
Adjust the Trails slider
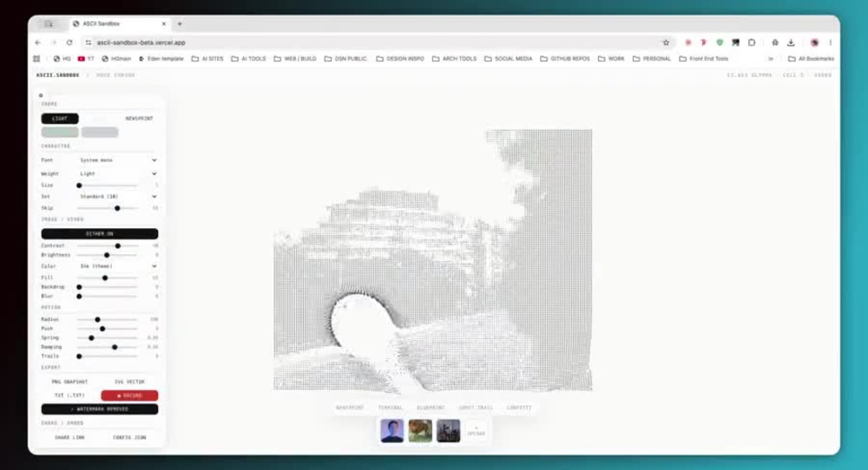107,356
